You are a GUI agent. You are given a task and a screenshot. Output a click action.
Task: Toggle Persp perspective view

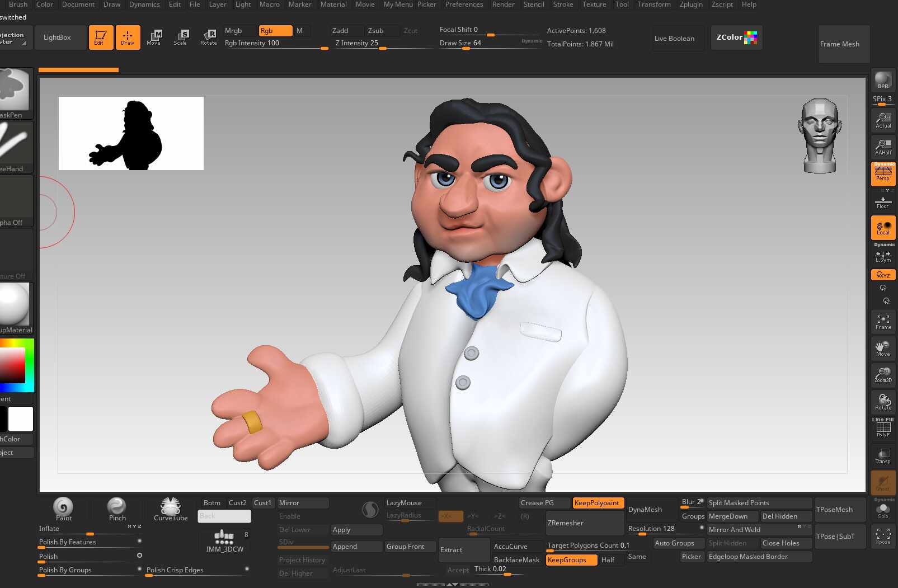[x=883, y=174]
